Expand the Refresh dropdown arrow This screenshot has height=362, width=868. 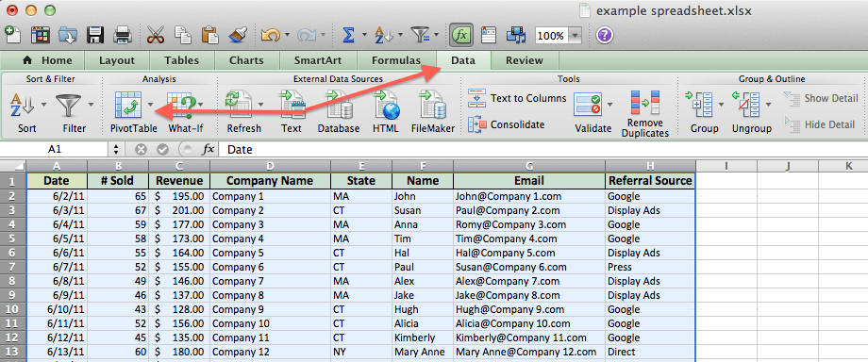tap(260, 104)
